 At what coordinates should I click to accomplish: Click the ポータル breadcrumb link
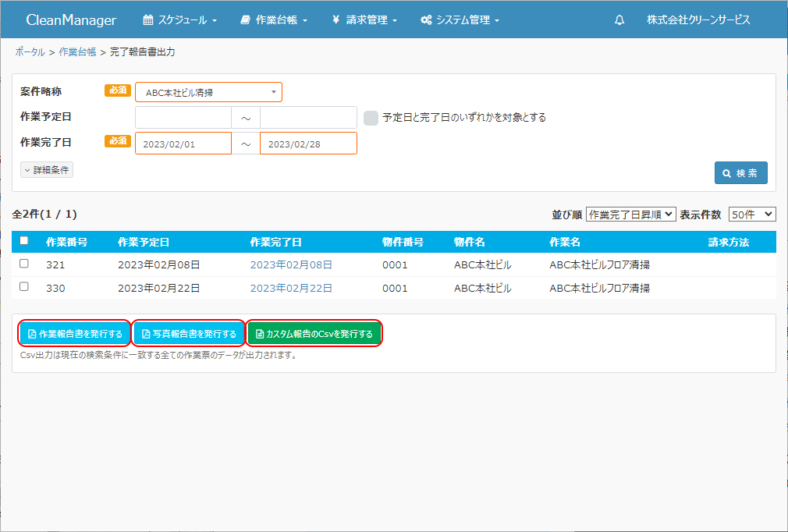(30, 51)
